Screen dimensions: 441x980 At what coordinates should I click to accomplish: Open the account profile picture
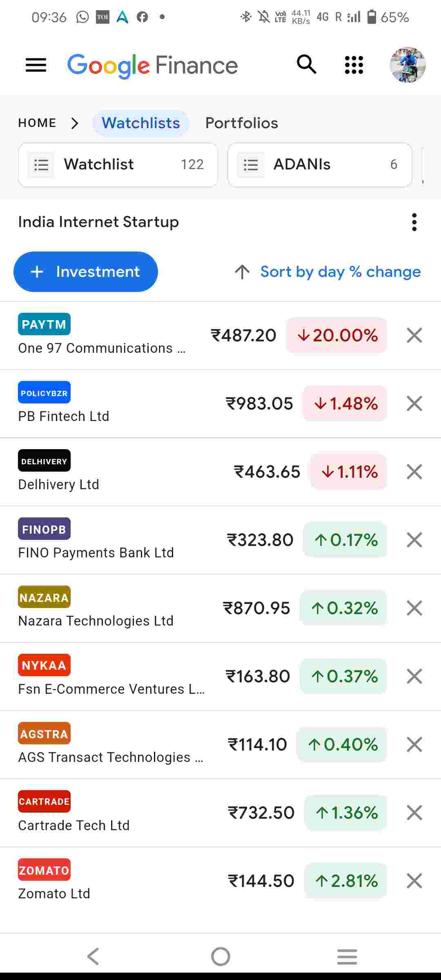(408, 65)
